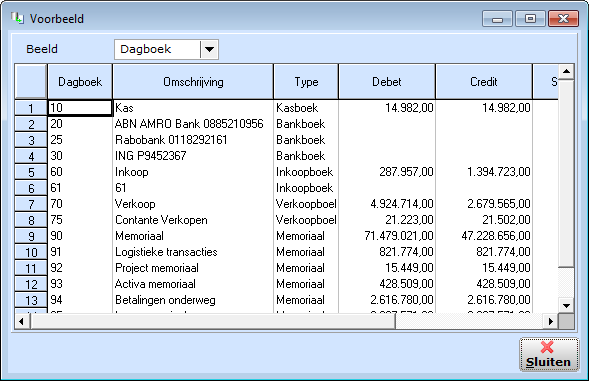Click the Type column header
Viewport: 589px width, 381px height.
(x=306, y=82)
